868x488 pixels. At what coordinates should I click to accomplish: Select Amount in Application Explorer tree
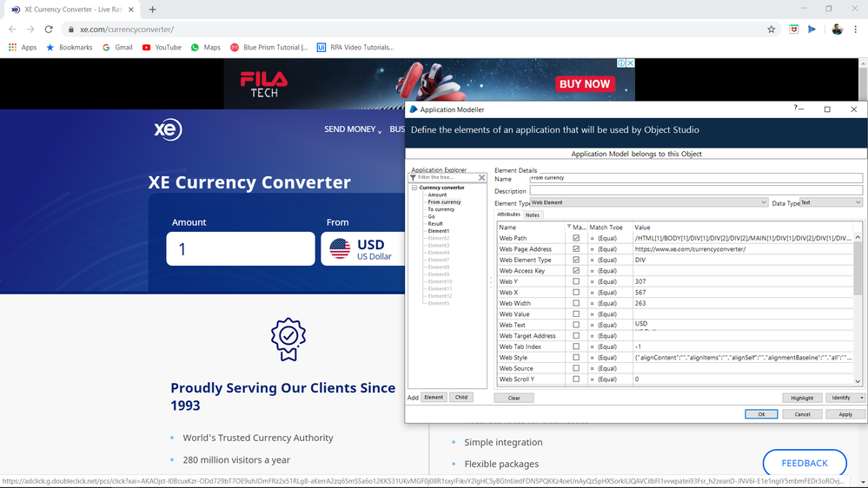coord(437,195)
